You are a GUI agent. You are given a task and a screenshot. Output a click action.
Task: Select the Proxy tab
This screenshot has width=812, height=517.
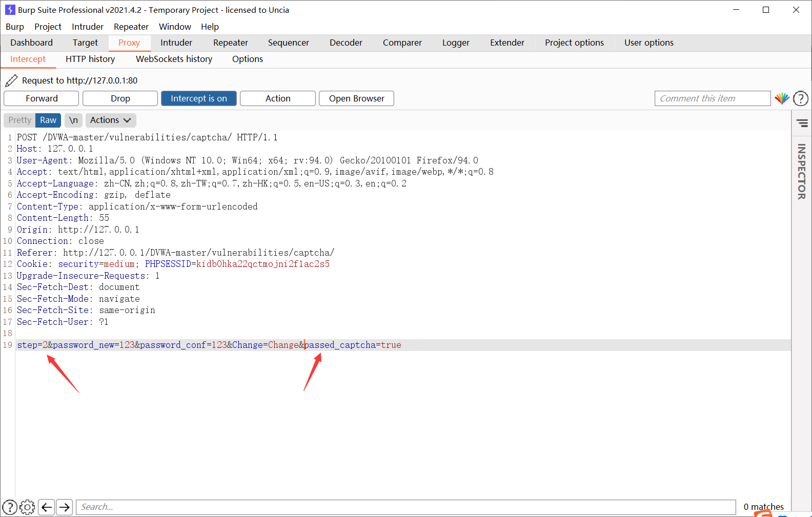[129, 43]
